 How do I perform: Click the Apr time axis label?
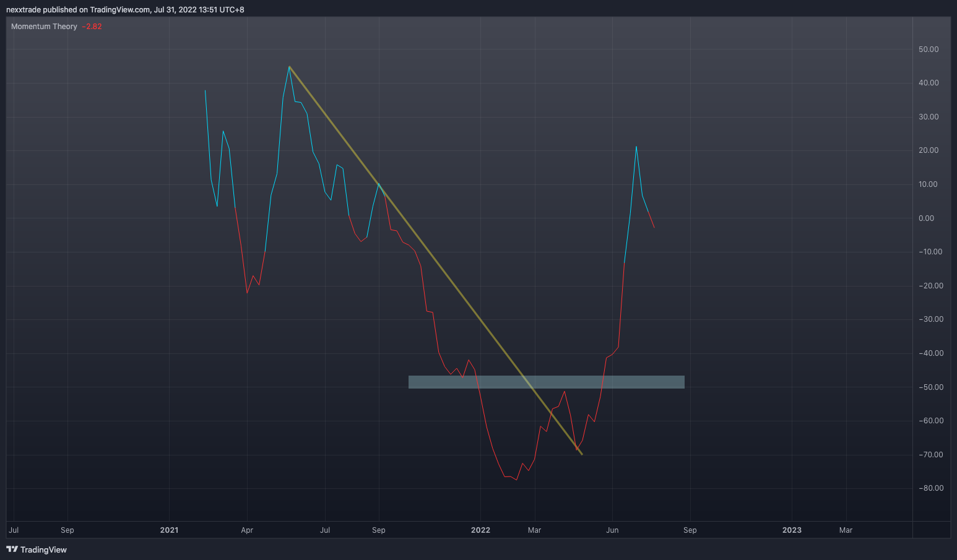(247, 530)
